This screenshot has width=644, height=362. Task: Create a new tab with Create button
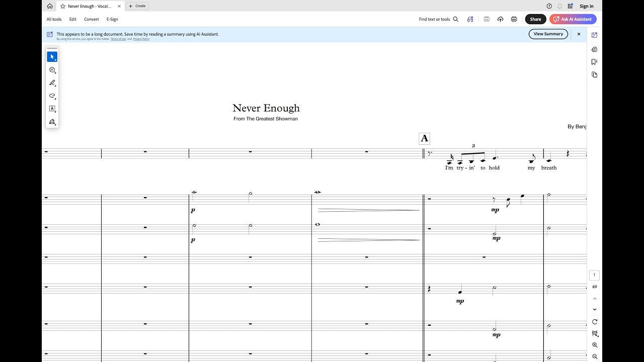[137, 6]
